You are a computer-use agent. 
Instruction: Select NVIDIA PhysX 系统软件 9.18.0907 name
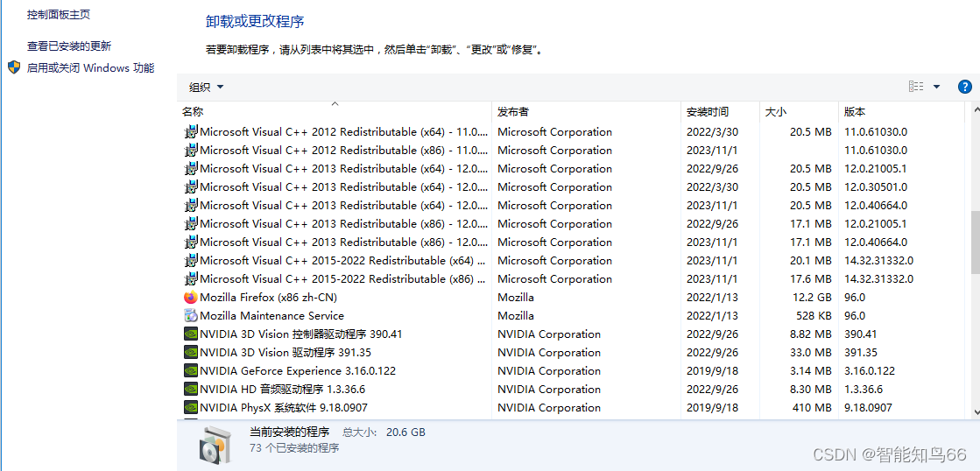point(284,408)
